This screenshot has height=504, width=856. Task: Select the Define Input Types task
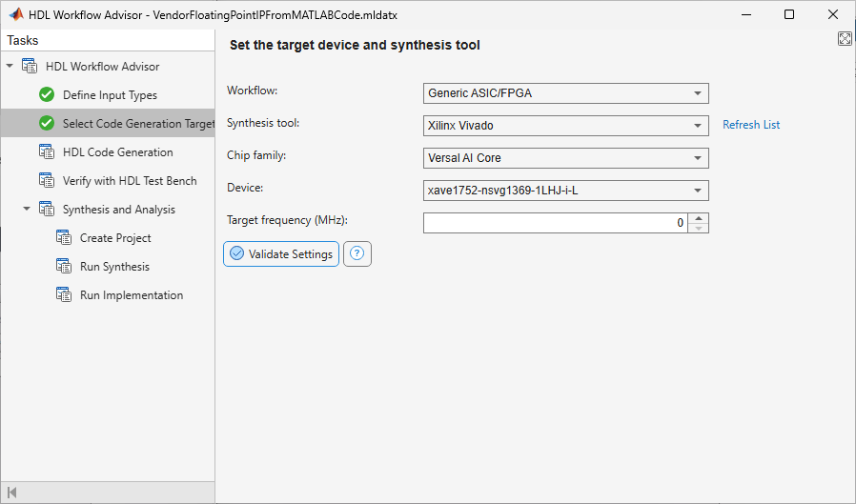110,95
